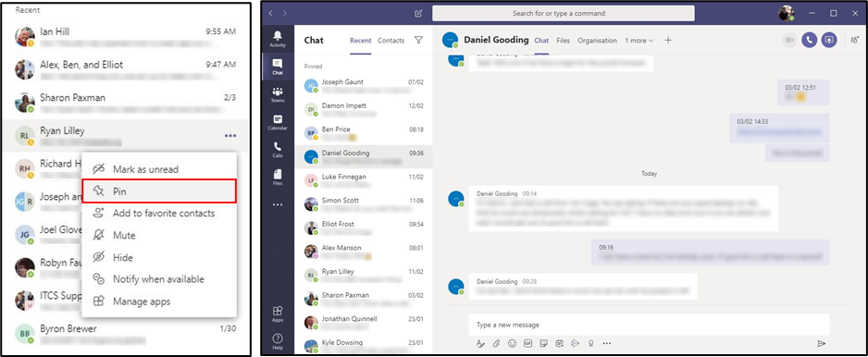Start a new chat with compose icon

coord(418,13)
